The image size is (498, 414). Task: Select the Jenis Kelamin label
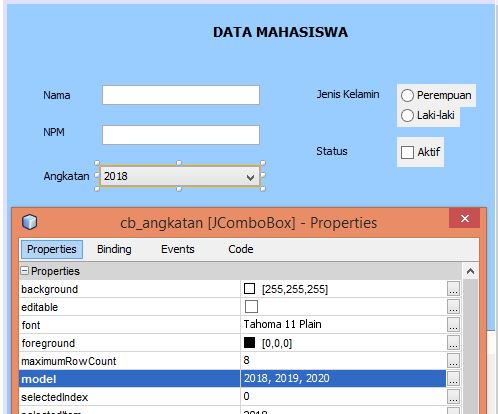point(348,94)
